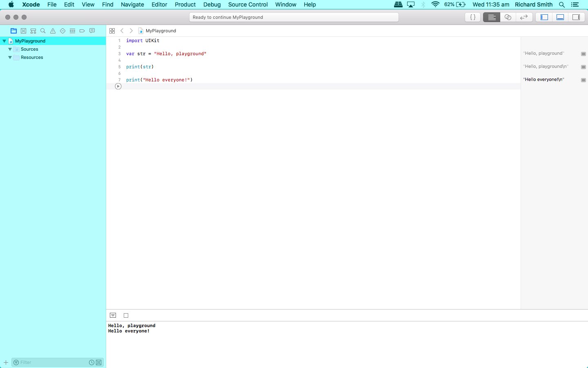
Task: Open the Wi-Fi status menu
Action: point(435,4)
